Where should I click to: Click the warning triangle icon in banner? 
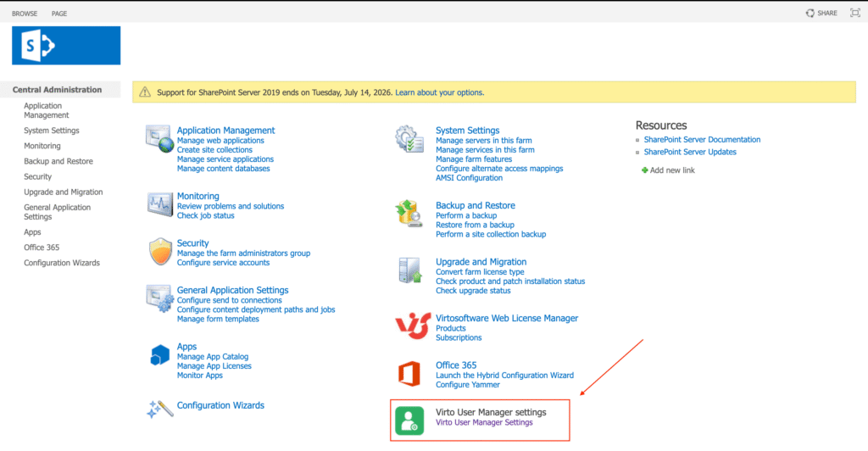144,92
